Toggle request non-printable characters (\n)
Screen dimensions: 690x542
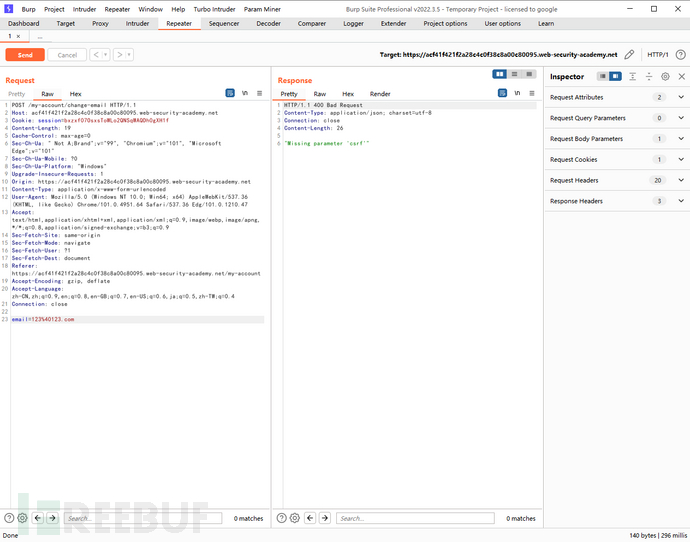(x=245, y=93)
